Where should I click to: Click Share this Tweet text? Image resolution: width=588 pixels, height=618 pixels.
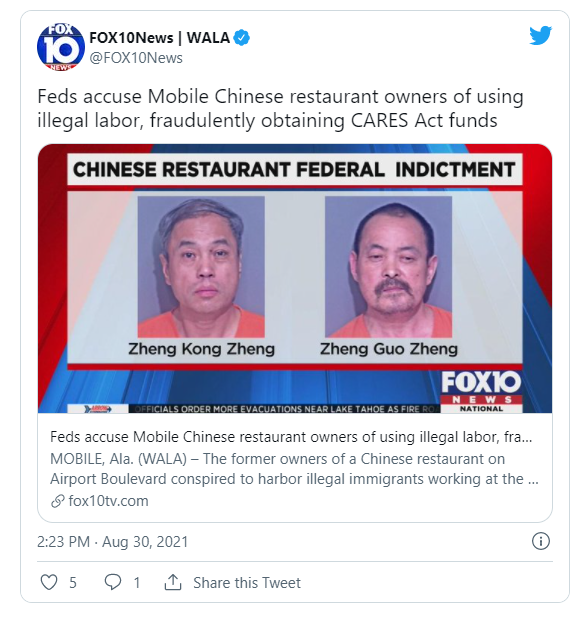(x=247, y=583)
